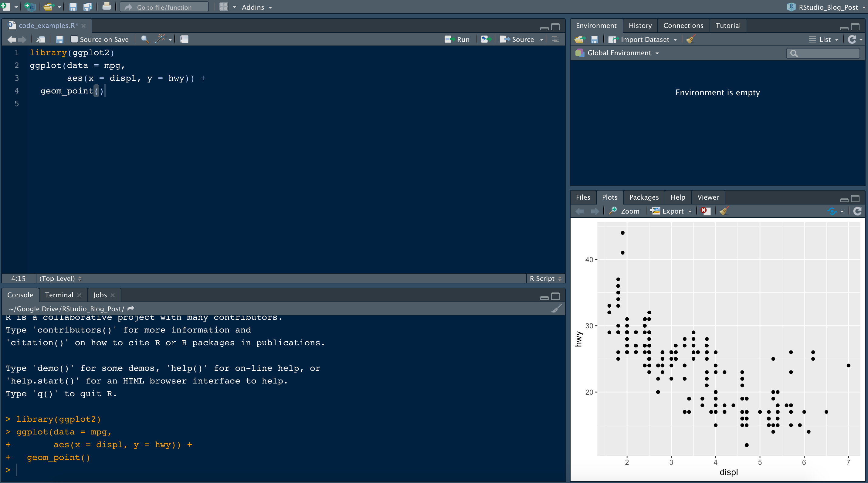Select the Console tab at bottom panel
Screen dimensions: 868x483
(x=22, y=294)
